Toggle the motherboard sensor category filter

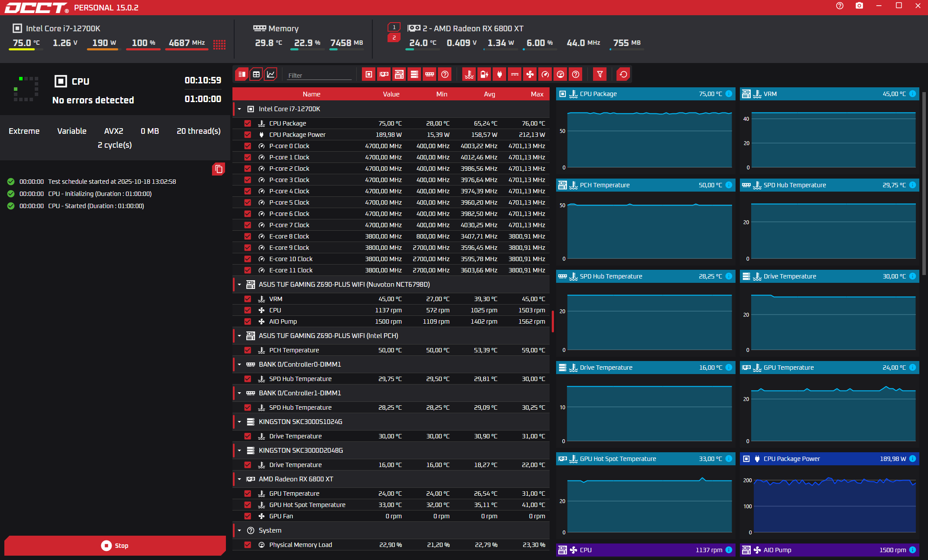point(399,74)
